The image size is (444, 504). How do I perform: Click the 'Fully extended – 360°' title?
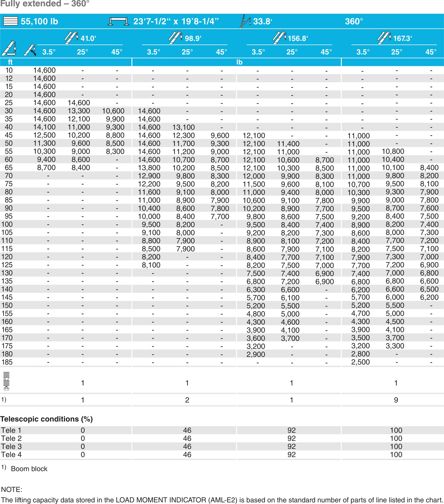pos(45,3)
